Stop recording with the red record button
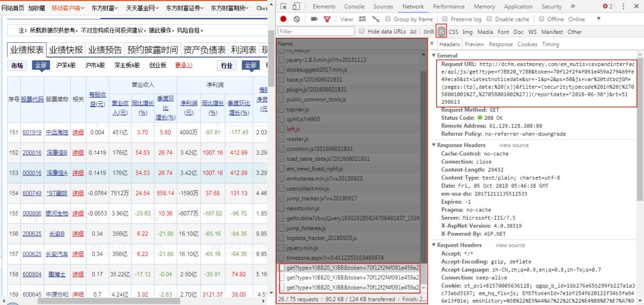 (283, 19)
